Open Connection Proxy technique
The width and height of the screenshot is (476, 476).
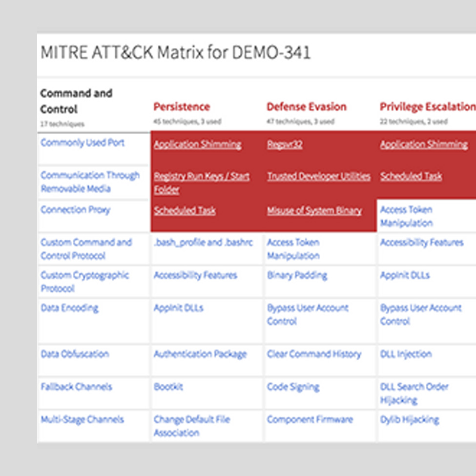tap(75, 210)
